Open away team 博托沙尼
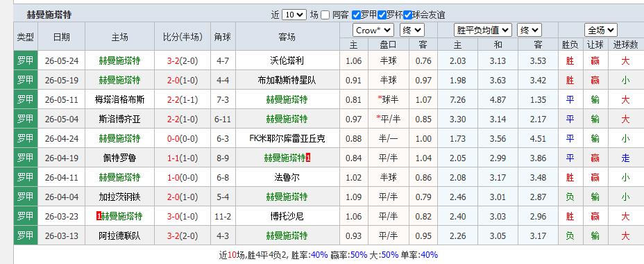Viewport: 644px width, 264px height. (287, 216)
